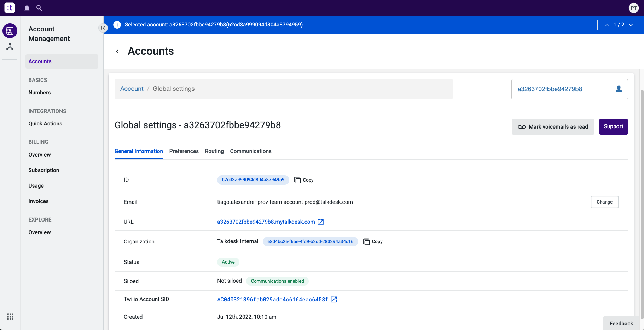Click the account ID chip 62cd3a999094d804a8794959
This screenshot has height=330, width=644.
click(253, 180)
